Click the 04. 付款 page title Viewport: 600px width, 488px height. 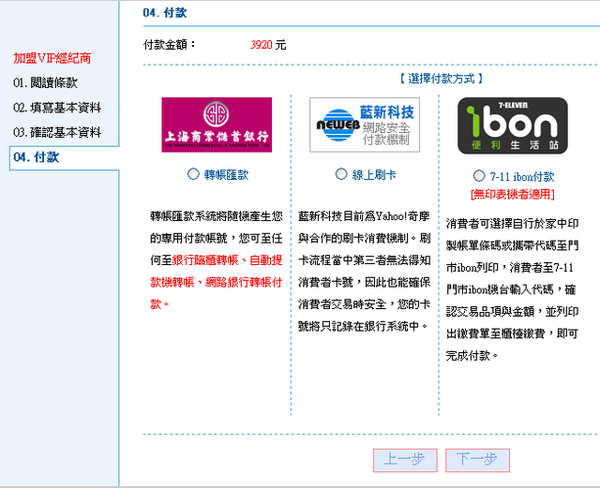(165, 13)
